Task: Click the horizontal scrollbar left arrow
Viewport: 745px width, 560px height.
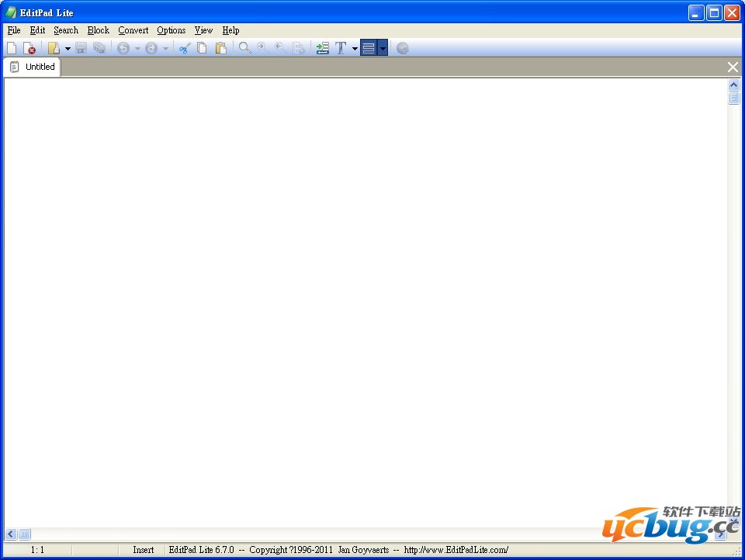Action: click(11, 534)
